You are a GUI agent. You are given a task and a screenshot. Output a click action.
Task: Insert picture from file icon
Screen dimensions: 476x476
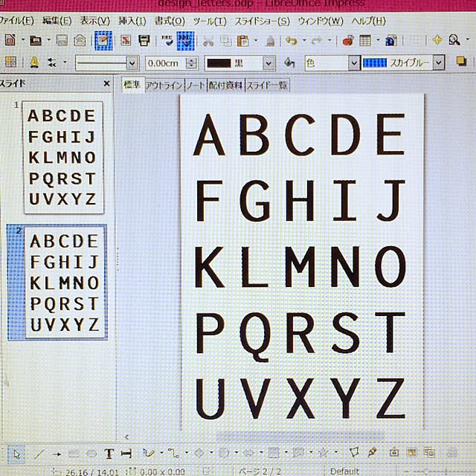click(x=411, y=453)
